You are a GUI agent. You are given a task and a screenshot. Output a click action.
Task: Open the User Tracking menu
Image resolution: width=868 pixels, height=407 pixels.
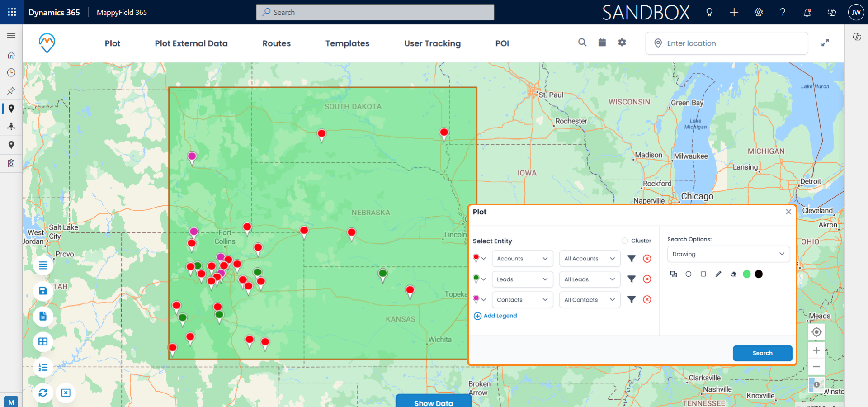[x=432, y=43]
